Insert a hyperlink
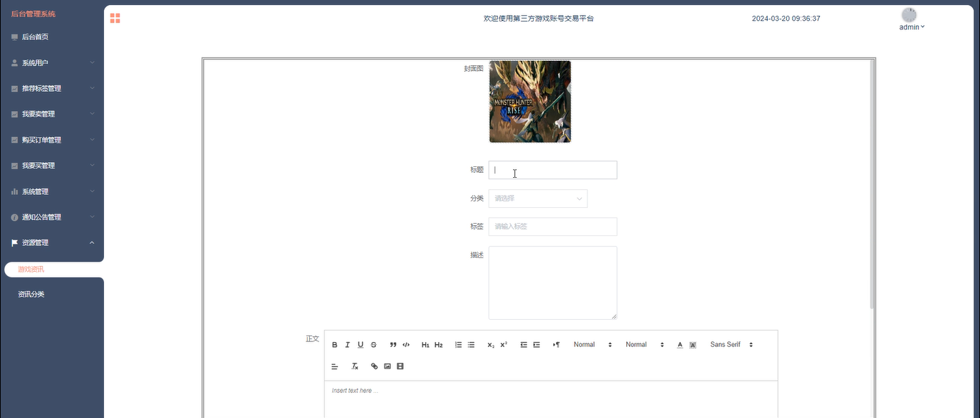980x418 pixels. (x=374, y=366)
